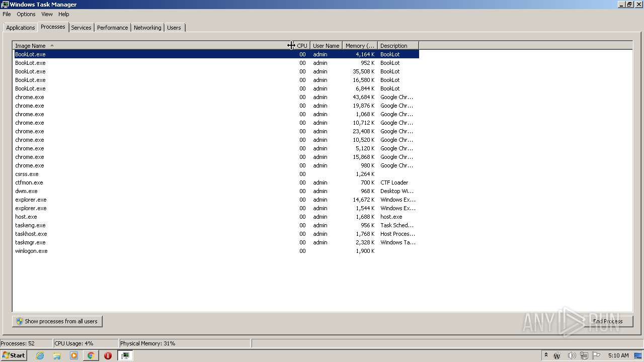Open the network tray icon
Image resolution: width=644 pixels, height=362 pixels.
[x=584, y=355]
